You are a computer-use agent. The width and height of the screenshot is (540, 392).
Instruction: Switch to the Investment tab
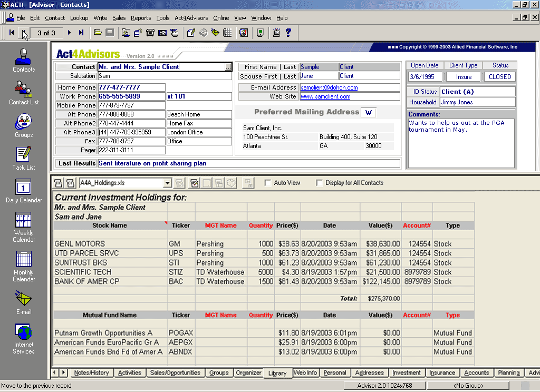tap(407, 373)
